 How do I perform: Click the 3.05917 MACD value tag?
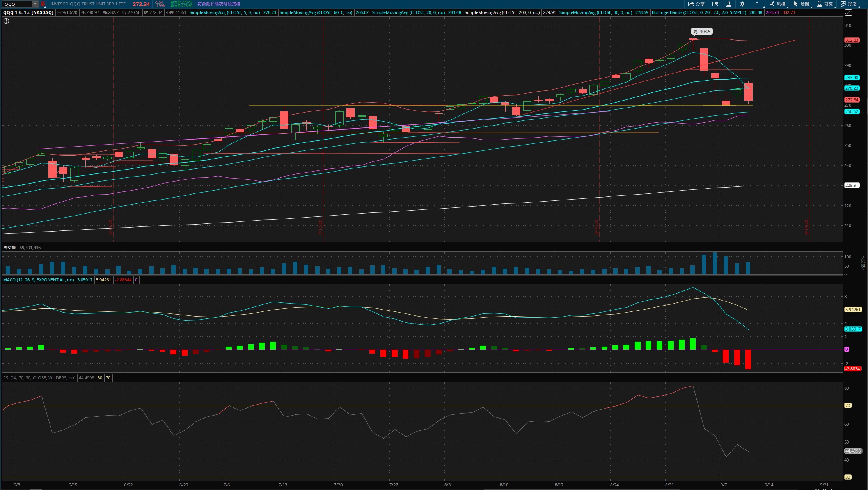click(853, 329)
